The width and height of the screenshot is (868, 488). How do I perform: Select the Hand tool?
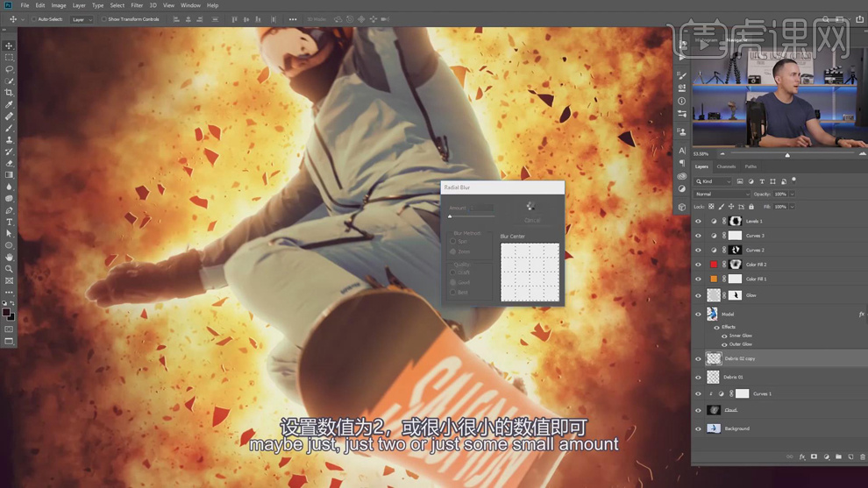click(9, 258)
